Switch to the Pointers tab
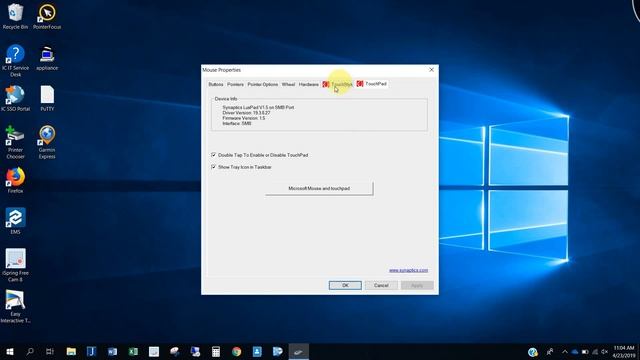This screenshot has height=360, width=640. coord(235,84)
